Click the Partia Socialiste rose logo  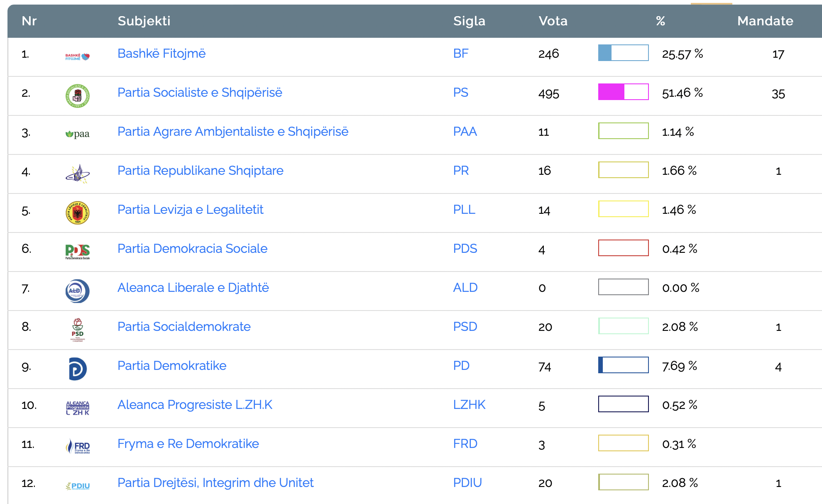[x=78, y=96]
